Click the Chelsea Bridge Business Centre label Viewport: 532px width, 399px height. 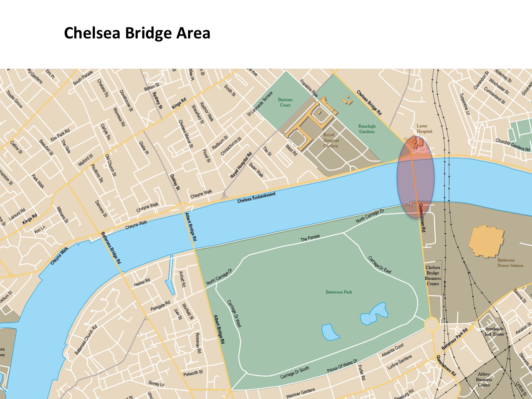433,276
